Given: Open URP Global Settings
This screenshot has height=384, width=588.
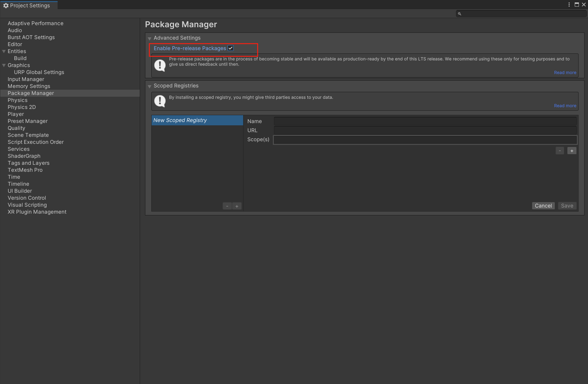Looking at the screenshot, I should pos(39,72).
